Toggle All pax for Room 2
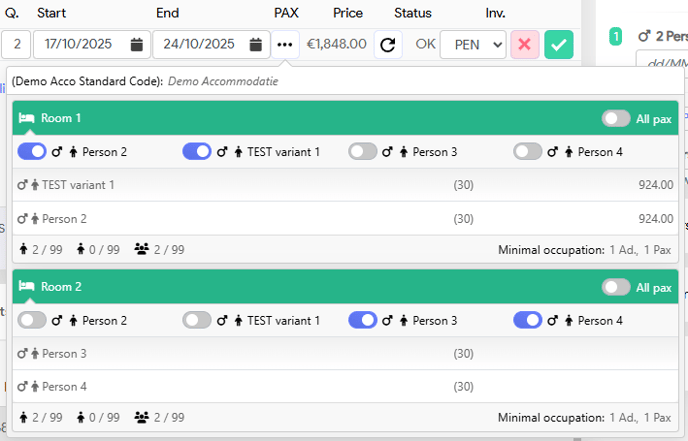 pos(616,287)
